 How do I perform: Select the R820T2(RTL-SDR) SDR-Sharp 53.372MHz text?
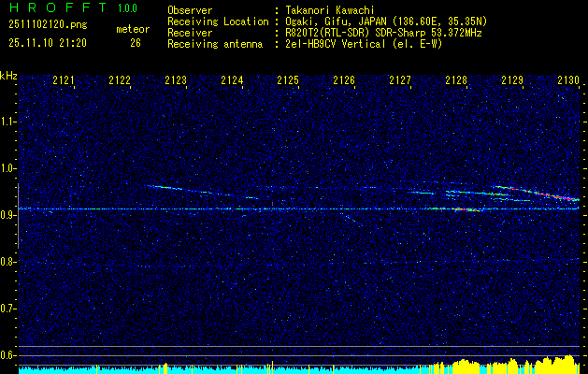pyautogui.click(x=383, y=33)
